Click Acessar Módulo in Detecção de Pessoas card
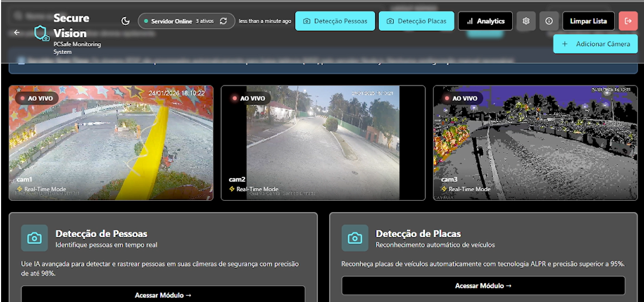The height and width of the screenshot is (302, 644). click(x=163, y=294)
